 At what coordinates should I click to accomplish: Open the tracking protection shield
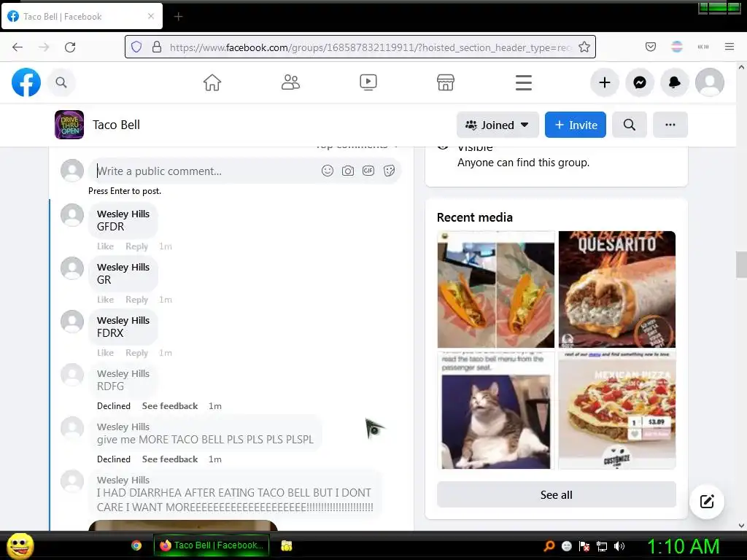(x=136, y=47)
